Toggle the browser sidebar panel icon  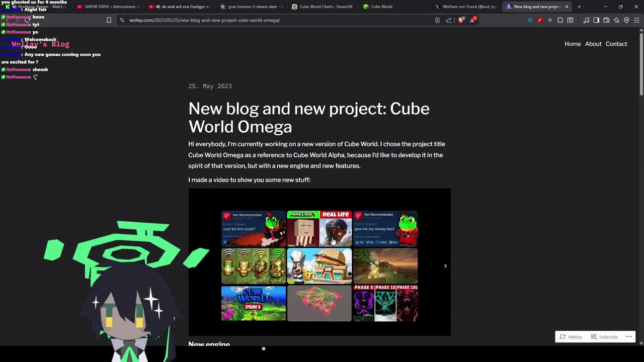pos(596,20)
